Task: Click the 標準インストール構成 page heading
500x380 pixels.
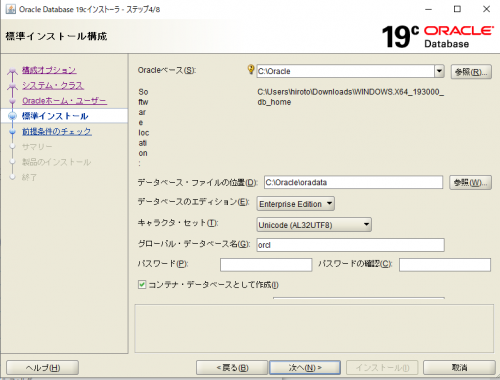Action: coord(56,36)
